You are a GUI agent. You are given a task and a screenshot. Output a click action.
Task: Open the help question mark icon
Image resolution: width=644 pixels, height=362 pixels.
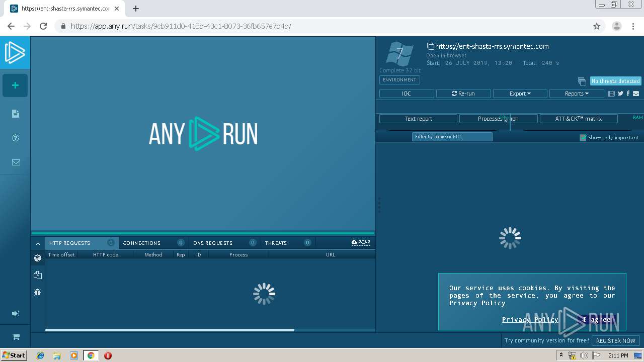(16, 138)
